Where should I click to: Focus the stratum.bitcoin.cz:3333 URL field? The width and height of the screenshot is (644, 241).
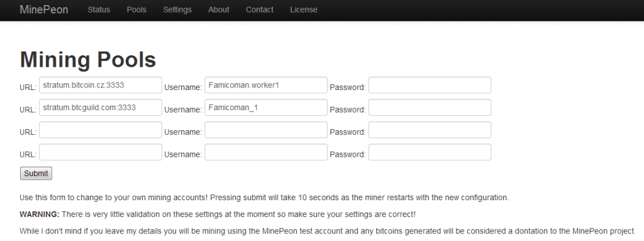(101, 85)
